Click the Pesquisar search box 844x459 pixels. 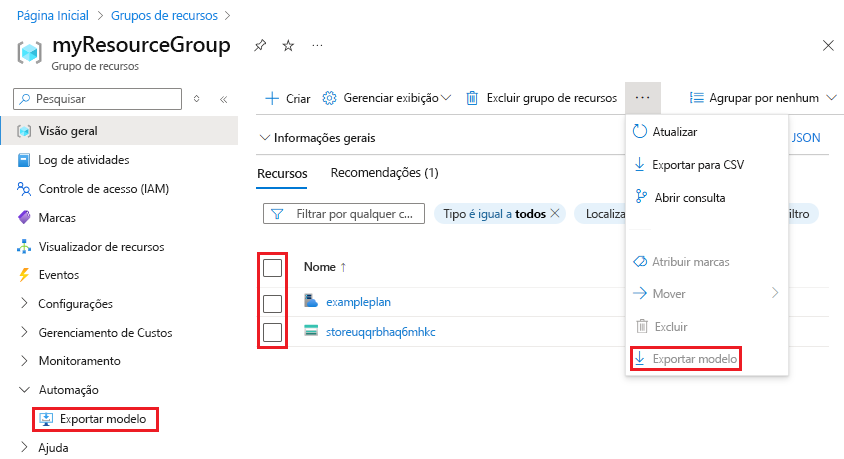point(97,99)
